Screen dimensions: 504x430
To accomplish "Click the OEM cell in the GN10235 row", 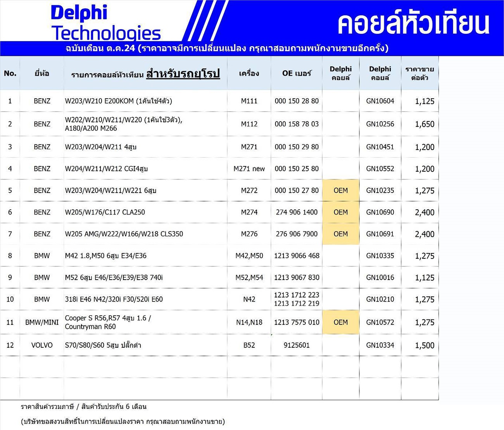I will (341, 190).
